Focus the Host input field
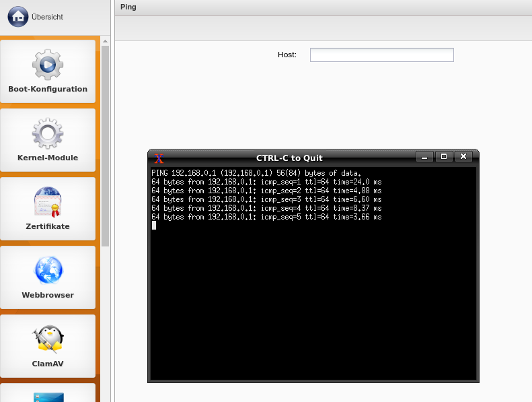The height and width of the screenshot is (402, 532). click(x=381, y=55)
